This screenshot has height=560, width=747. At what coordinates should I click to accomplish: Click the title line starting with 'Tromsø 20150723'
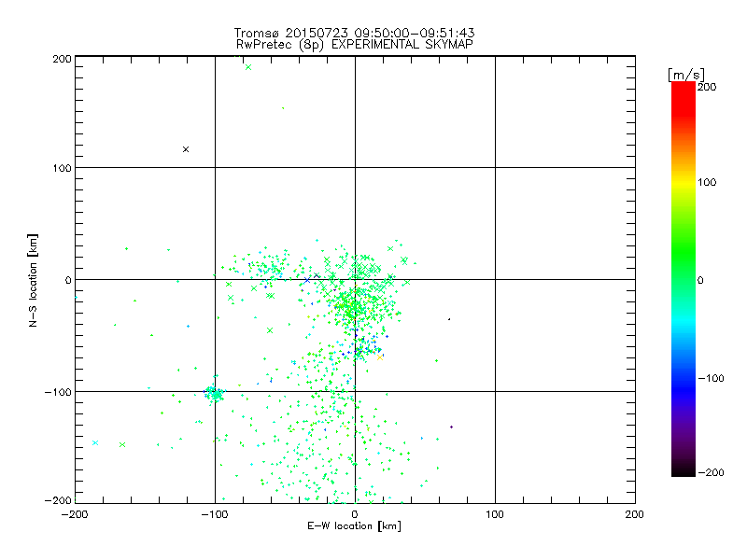point(354,33)
